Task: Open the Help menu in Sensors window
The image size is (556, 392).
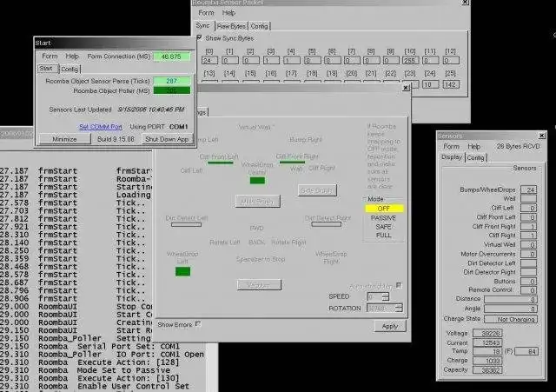Action: (473, 146)
